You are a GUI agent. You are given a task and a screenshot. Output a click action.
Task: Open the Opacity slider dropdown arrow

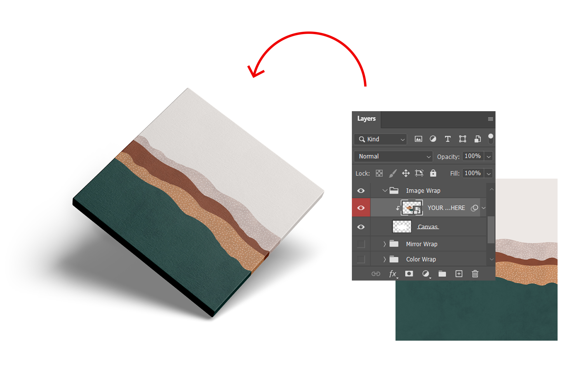point(489,156)
